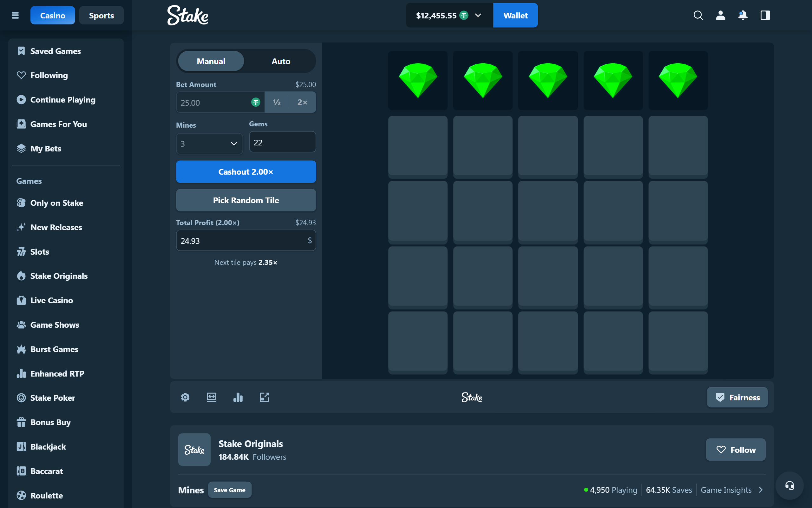Viewport: 812px width, 508px height.
Task: Click the Baccarat card icon
Action: point(21,471)
